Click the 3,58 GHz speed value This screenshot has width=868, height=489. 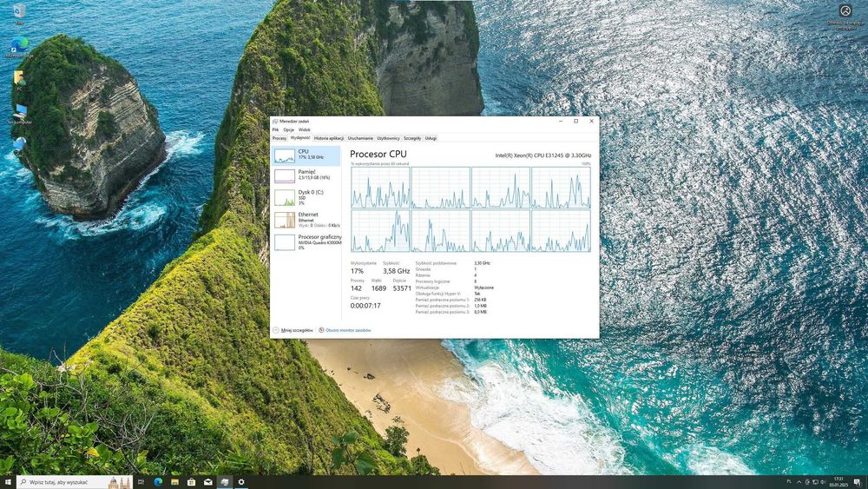[397, 271]
